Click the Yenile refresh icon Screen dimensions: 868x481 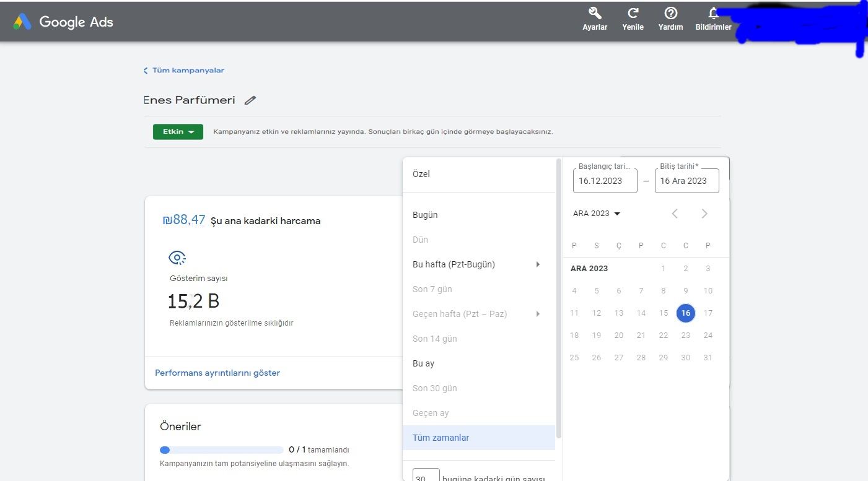click(633, 14)
